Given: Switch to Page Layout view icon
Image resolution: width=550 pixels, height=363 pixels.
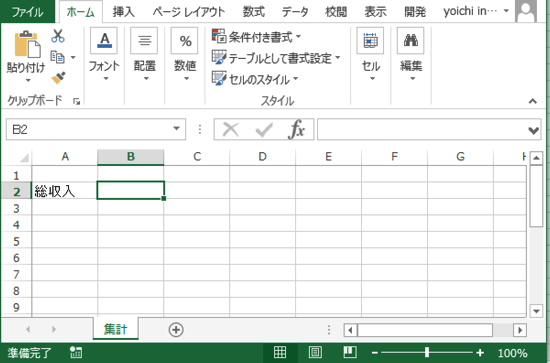Looking at the screenshot, I should (x=315, y=352).
